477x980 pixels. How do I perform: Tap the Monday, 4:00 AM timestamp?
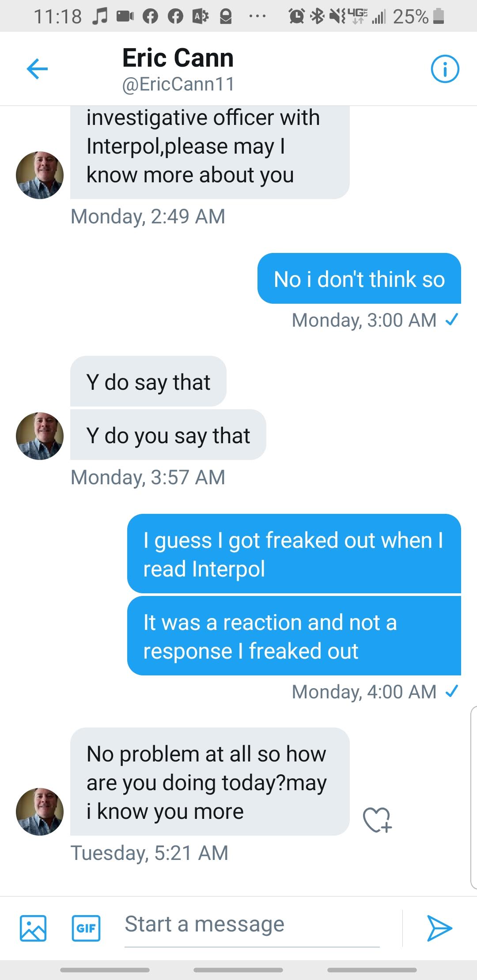364,692
